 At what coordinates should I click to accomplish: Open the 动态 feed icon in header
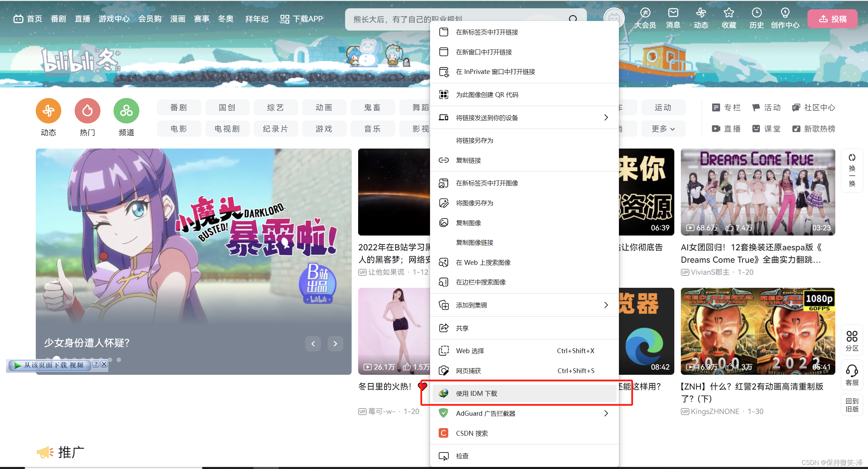(x=701, y=18)
